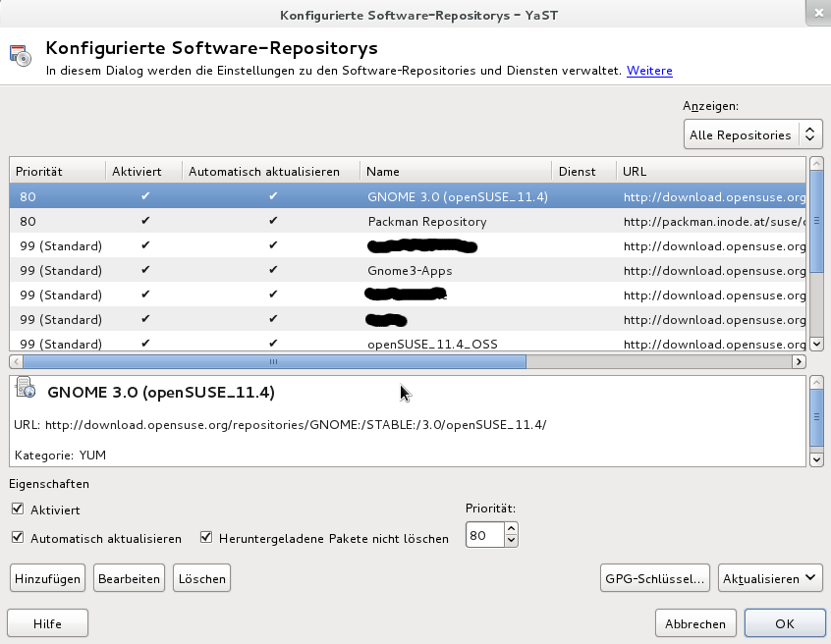Viewport: 831px width, 644px height.
Task: Click the repository URL line in the details pane
Action: click(x=280, y=425)
